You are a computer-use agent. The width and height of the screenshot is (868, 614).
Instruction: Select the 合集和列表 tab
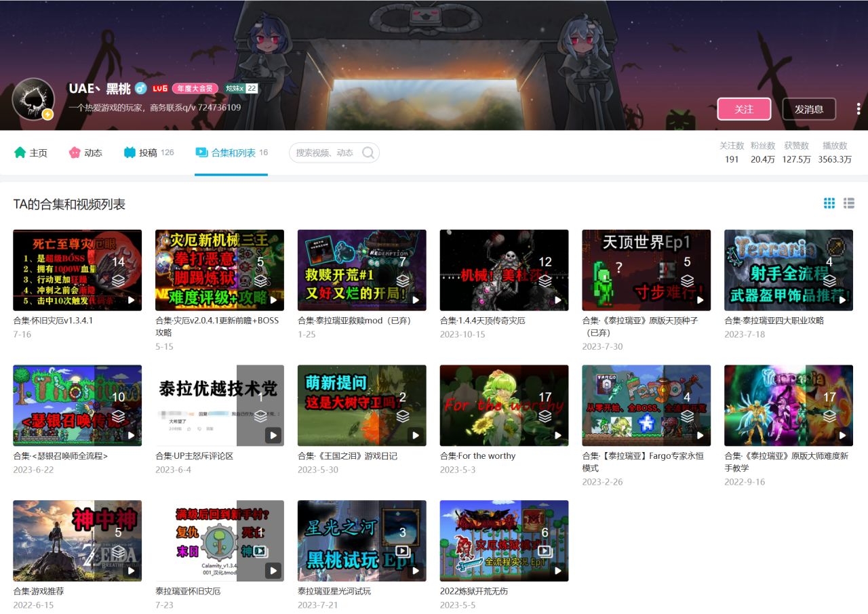click(x=231, y=152)
